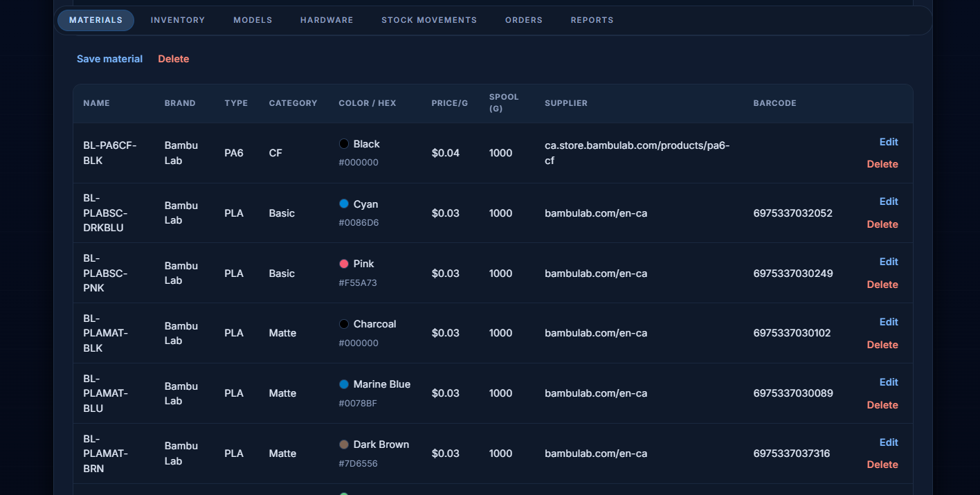Viewport: 980px width, 495px height.
Task: Click the CF category cell
Action: tap(275, 153)
